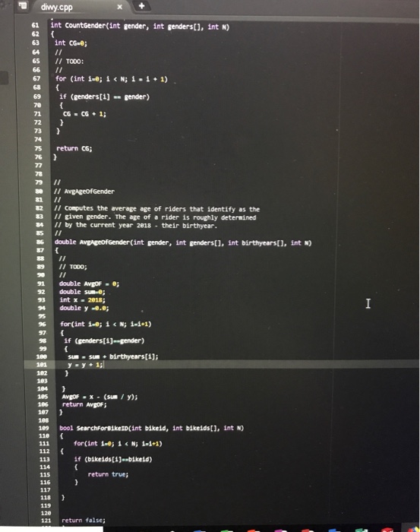Click the 'double AvgOF = 0;' declaration
This screenshot has height=532, width=420.
pos(89,283)
